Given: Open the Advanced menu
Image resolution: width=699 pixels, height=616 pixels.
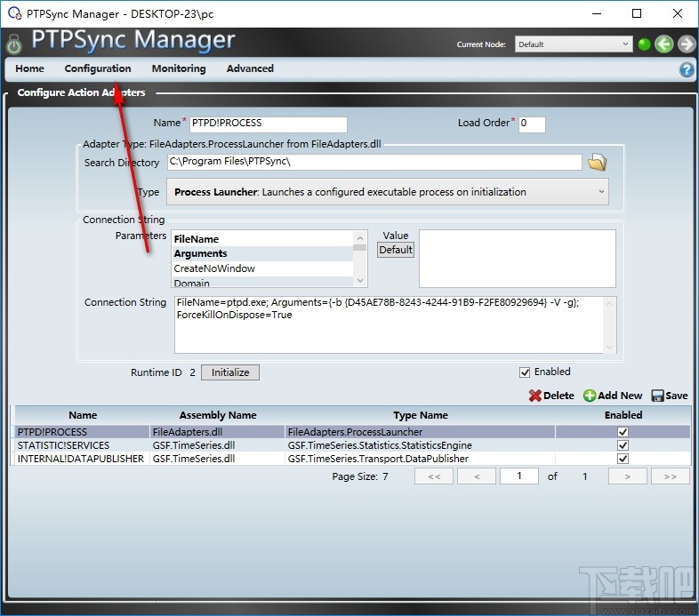Looking at the screenshot, I should coord(250,68).
